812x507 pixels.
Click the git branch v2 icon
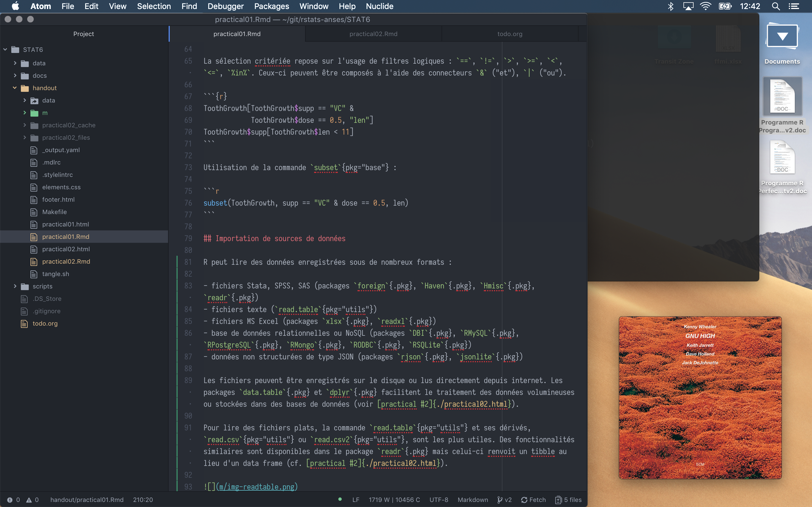[x=500, y=500]
